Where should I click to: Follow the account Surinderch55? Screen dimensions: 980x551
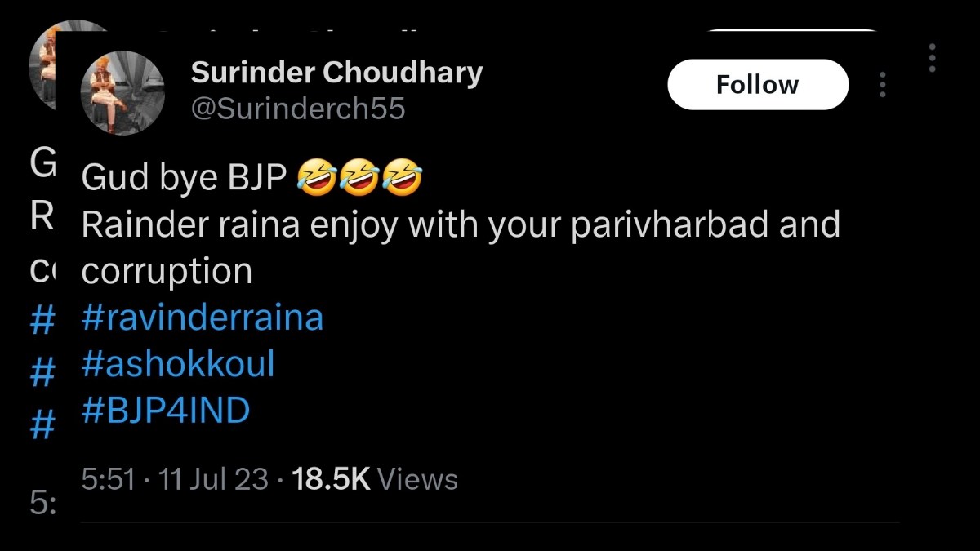click(x=758, y=84)
